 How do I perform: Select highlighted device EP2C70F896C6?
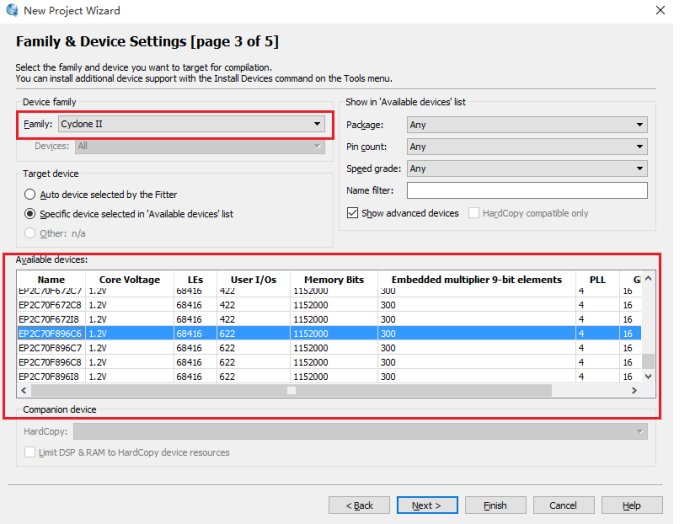pos(329,333)
